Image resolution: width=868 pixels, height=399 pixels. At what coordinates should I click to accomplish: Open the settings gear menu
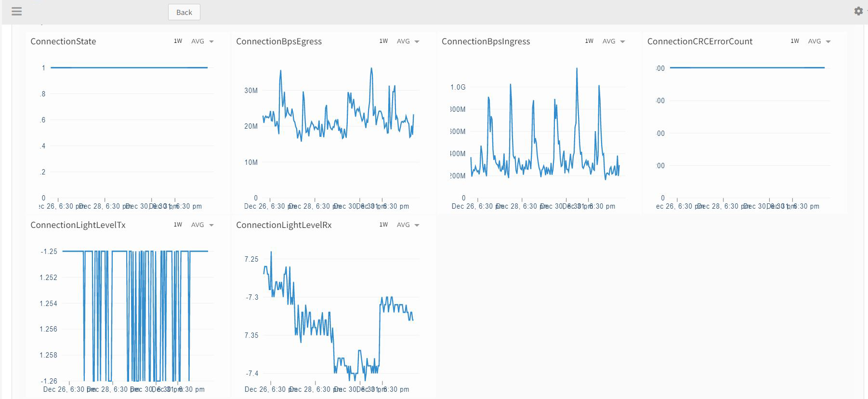click(x=858, y=11)
